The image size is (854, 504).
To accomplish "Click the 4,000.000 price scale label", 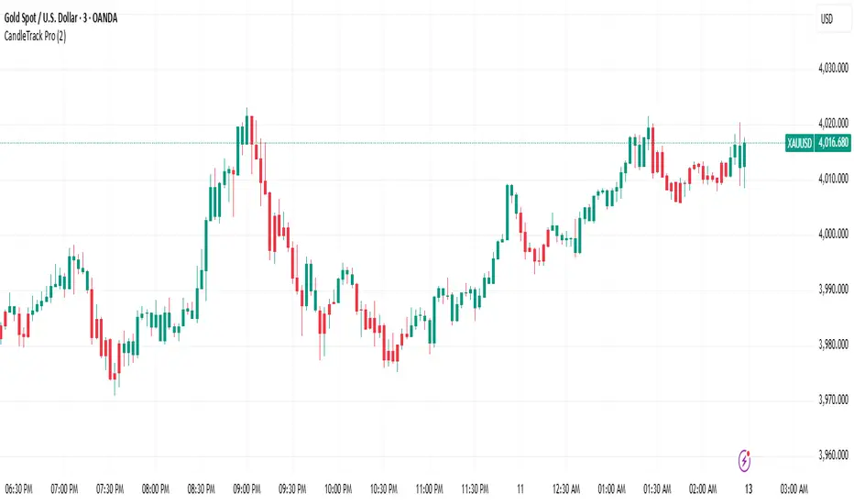I will [828, 234].
